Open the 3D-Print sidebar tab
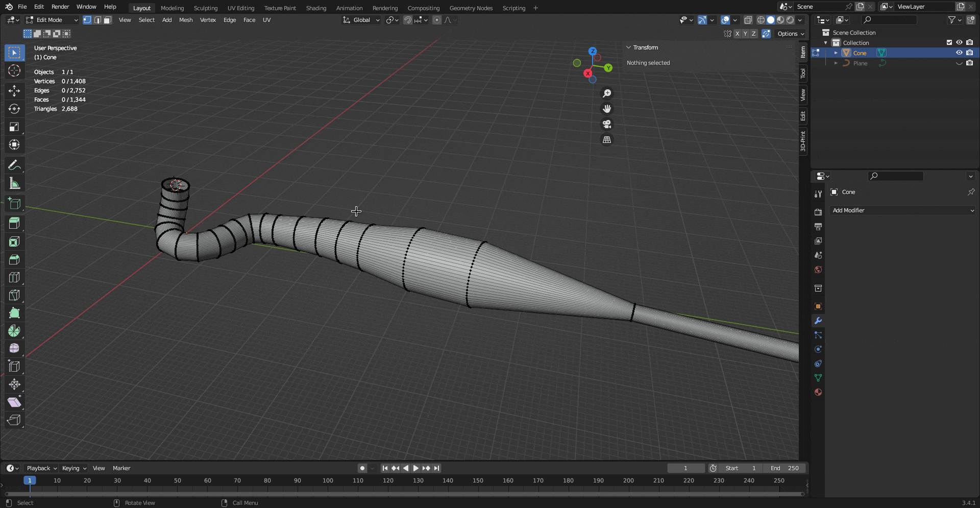This screenshot has width=980, height=508. (803, 141)
